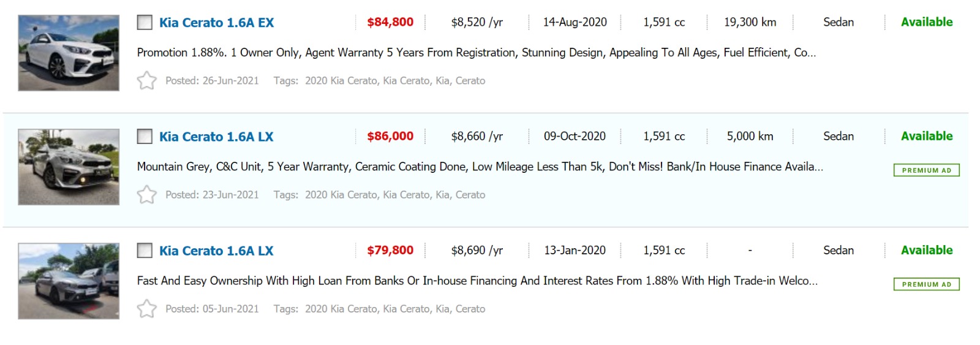980x345 pixels.
Task: Check the box for $79,800 Cerato LX
Action: click(x=145, y=251)
